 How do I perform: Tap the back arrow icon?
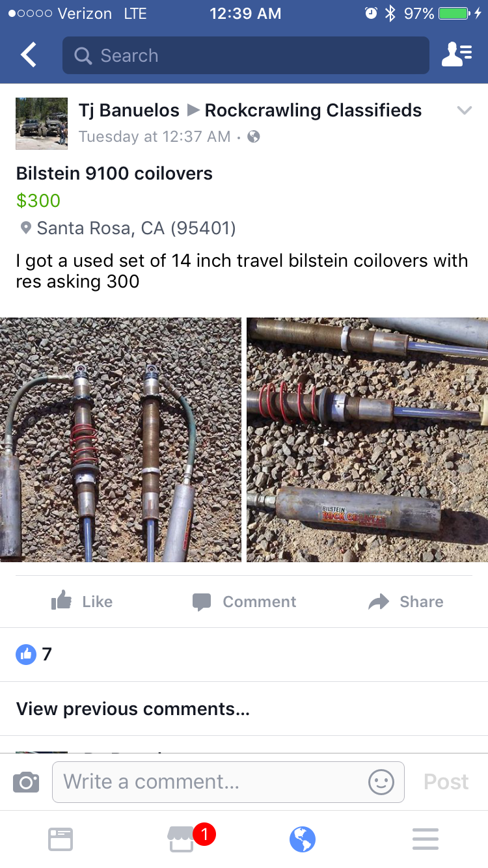pos(29,55)
